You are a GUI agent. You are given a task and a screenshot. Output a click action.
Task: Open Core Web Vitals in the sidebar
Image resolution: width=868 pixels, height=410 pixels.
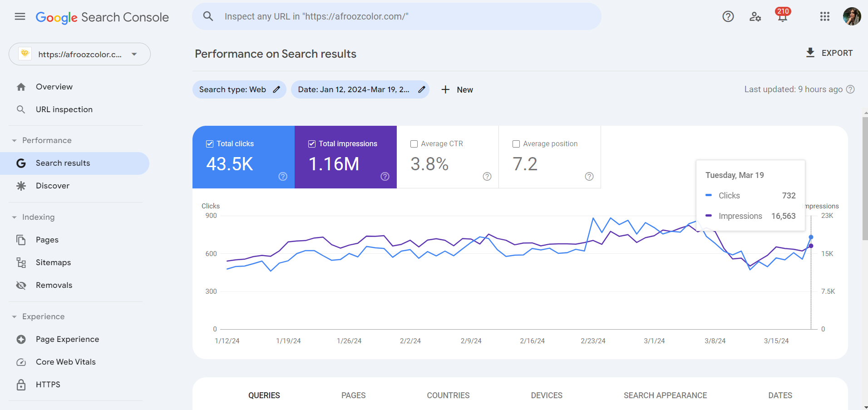(66, 362)
